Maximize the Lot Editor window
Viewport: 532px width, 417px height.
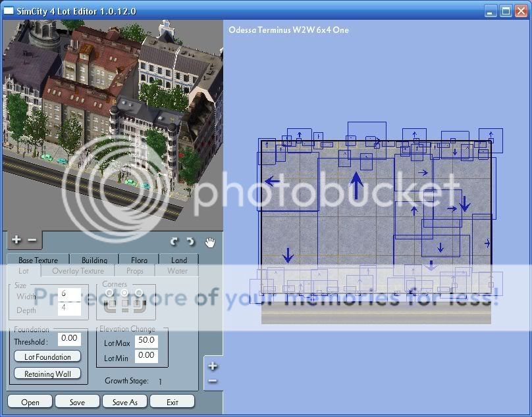506,11
